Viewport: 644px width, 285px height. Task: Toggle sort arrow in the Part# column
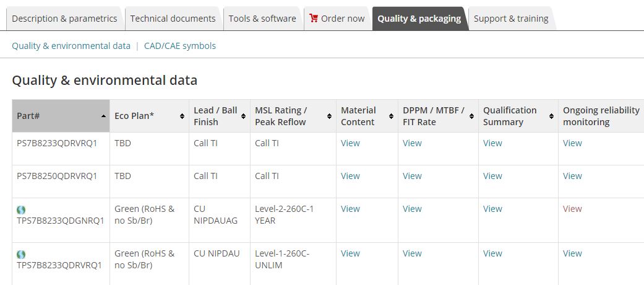(103, 116)
